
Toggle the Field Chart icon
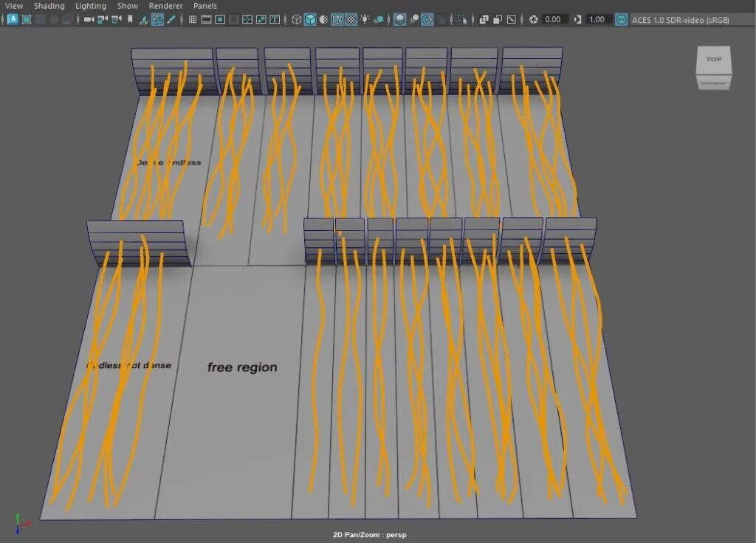247,19
